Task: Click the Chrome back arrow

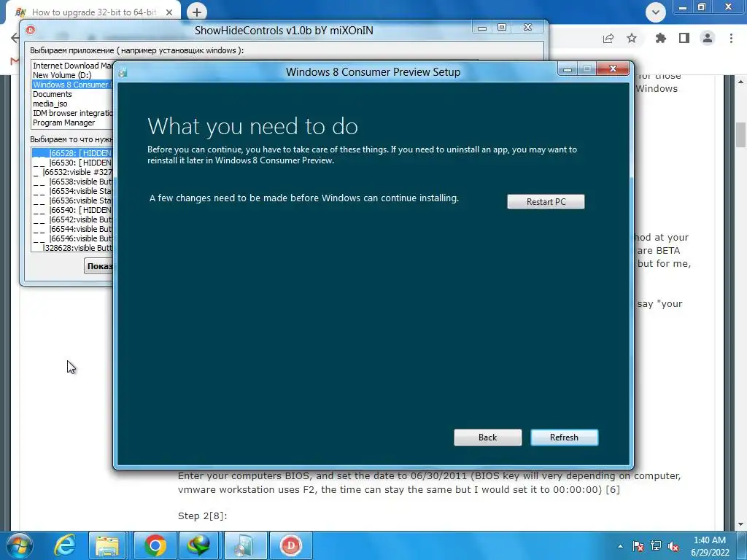Action: click(15, 38)
